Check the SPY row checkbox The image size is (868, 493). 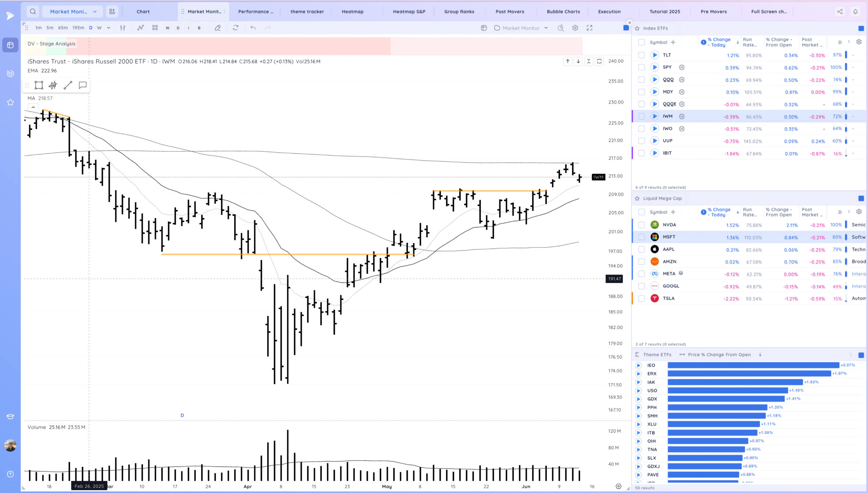click(641, 68)
